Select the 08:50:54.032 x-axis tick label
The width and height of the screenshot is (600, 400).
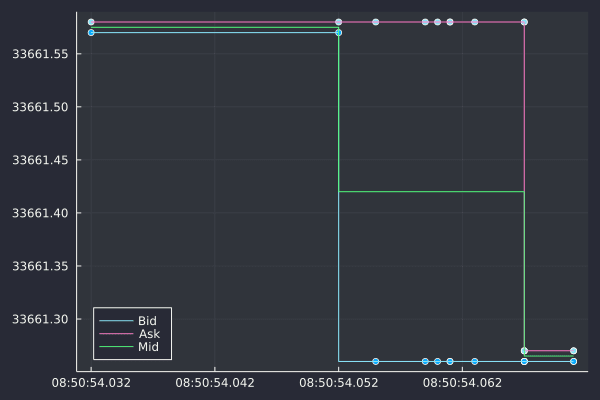tap(91, 382)
